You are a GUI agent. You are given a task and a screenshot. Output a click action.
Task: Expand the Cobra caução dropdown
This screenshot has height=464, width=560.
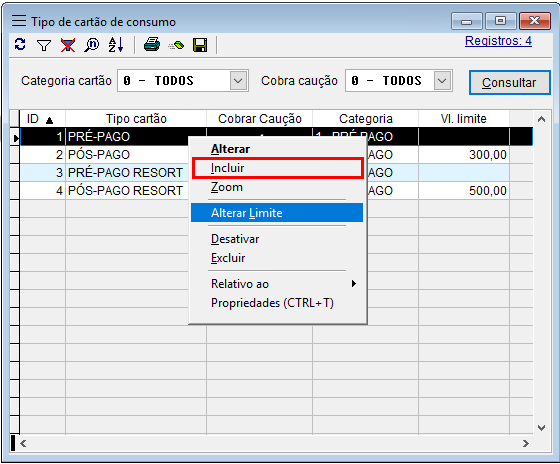pos(442,81)
